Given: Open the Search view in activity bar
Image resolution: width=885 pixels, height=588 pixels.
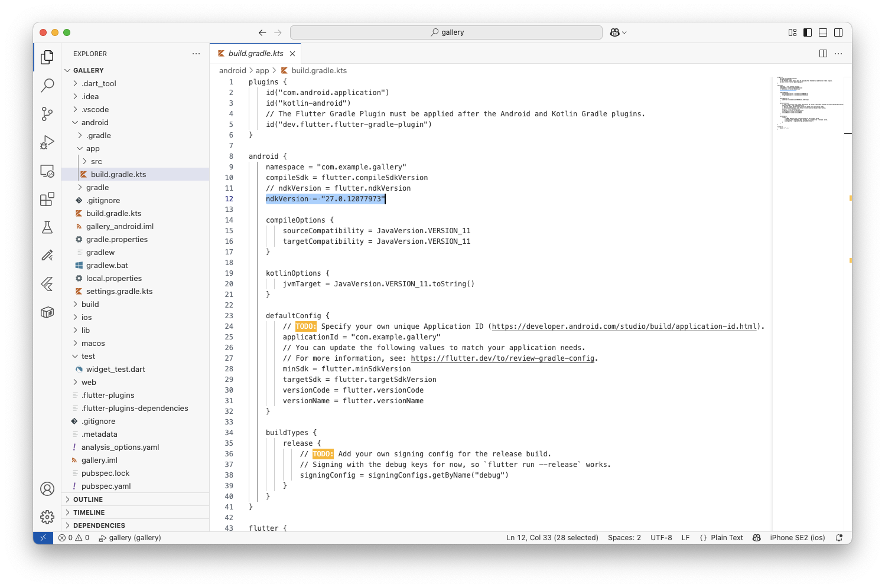Looking at the screenshot, I should pyautogui.click(x=47, y=85).
